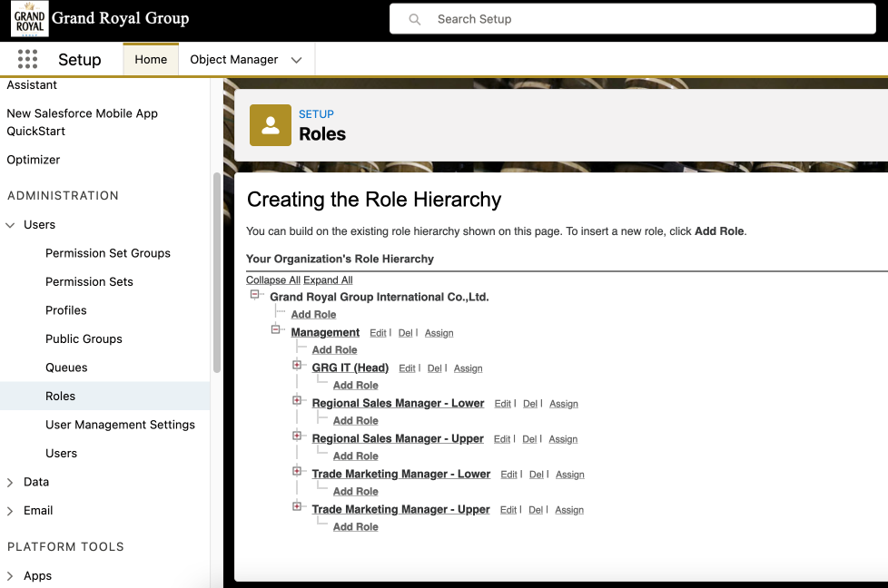This screenshot has height=588, width=888.
Task: Assign users to Trade Marketing Manager - Upper
Action: click(x=569, y=510)
